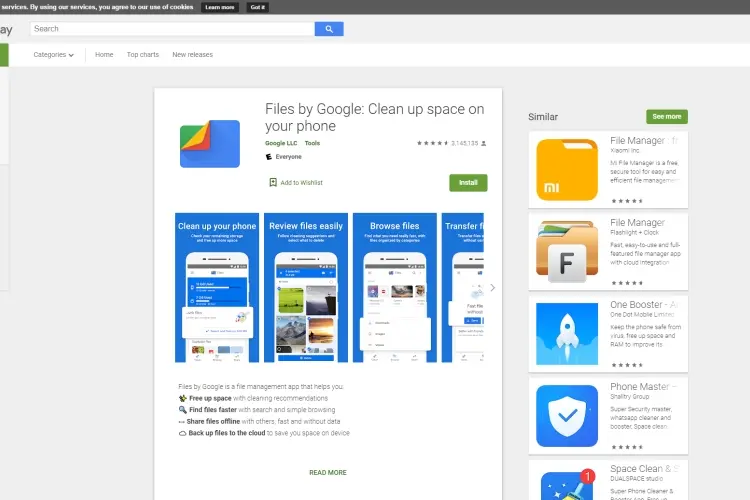Expand the Categories dropdown

(x=54, y=55)
